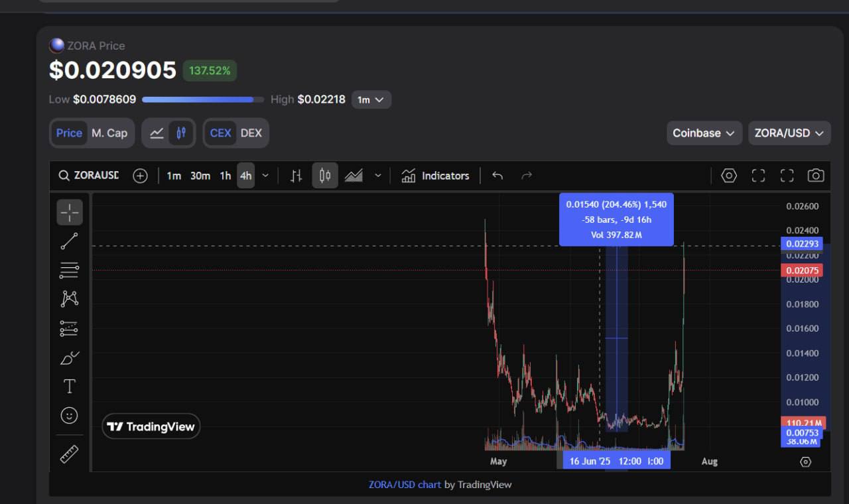
Task: Open chart settings hexagon icon
Action: [x=729, y=176]
